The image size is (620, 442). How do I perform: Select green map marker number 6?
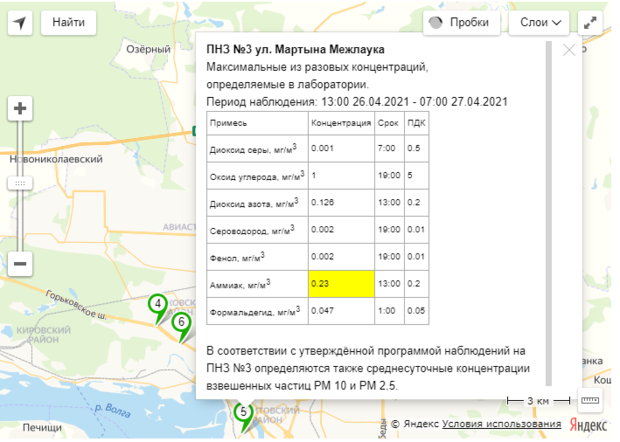point(181,324)
